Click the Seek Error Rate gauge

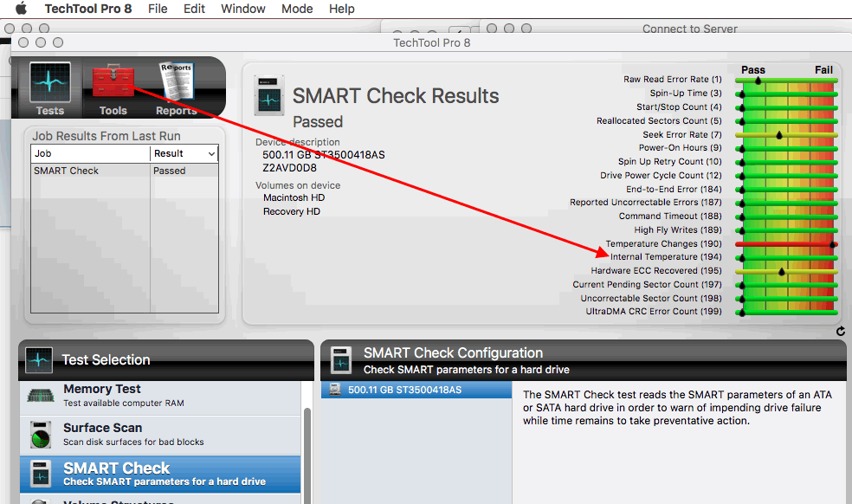786,135
